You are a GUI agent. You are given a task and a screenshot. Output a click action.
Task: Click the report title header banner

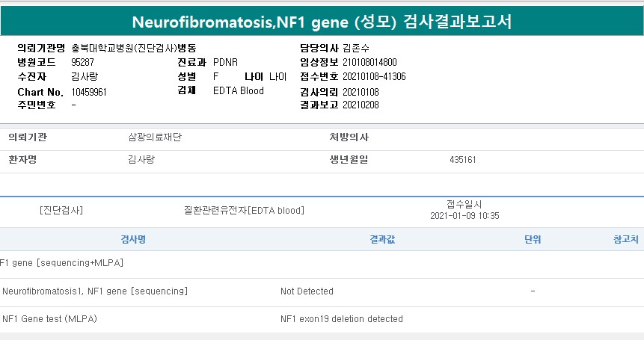[x=322, y=20]
